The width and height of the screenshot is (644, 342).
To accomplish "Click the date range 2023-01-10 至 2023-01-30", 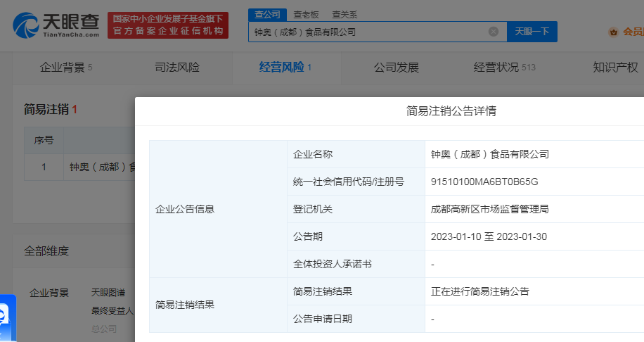I will (x=489, y=236).
